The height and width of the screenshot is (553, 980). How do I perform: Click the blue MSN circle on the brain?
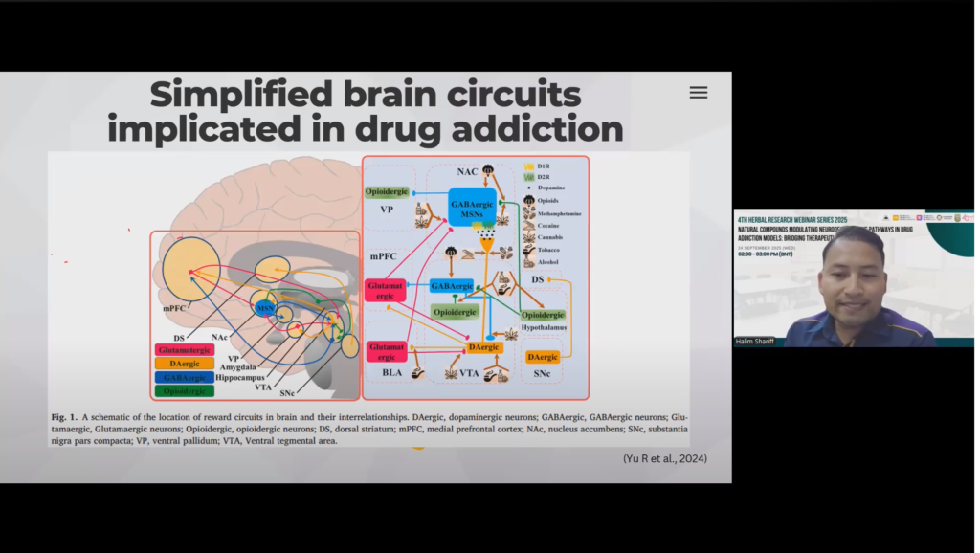tap(264, 307)
